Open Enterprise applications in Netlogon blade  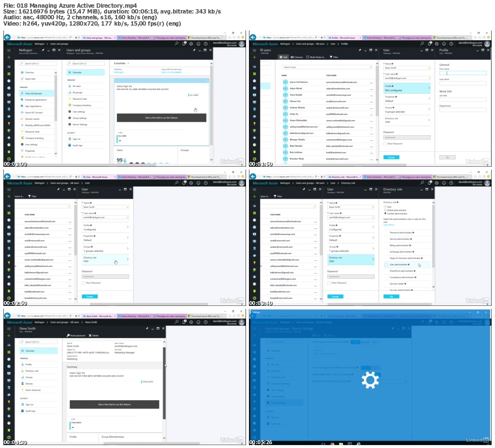click(x=37, y=100)
